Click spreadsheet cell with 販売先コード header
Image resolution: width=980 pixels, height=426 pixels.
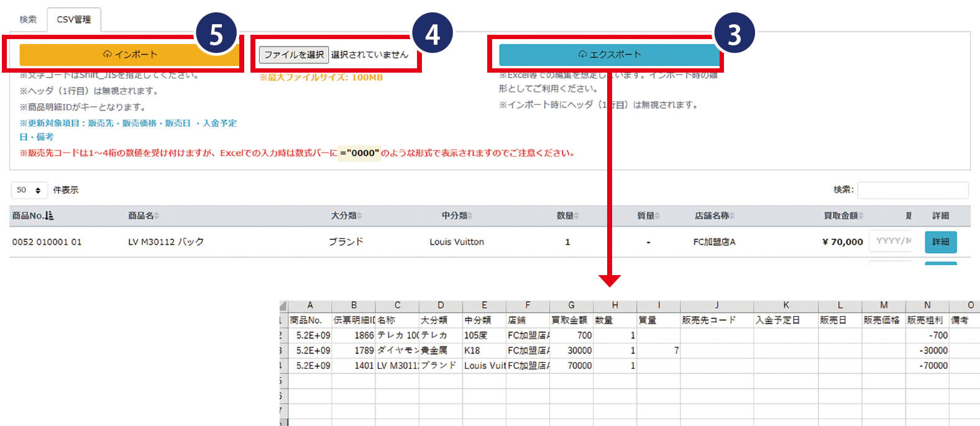717,320
